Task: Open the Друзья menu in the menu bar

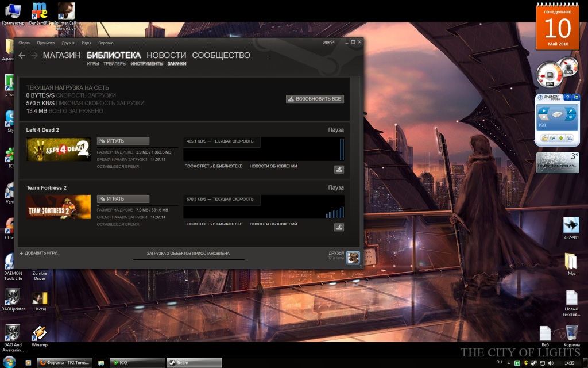Action: point(68,43)
